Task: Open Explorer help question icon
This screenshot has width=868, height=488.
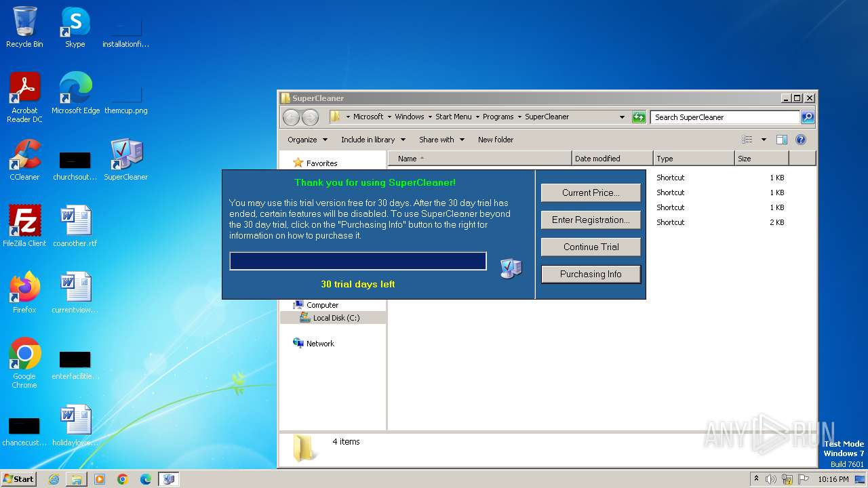Action: (801, 140)
